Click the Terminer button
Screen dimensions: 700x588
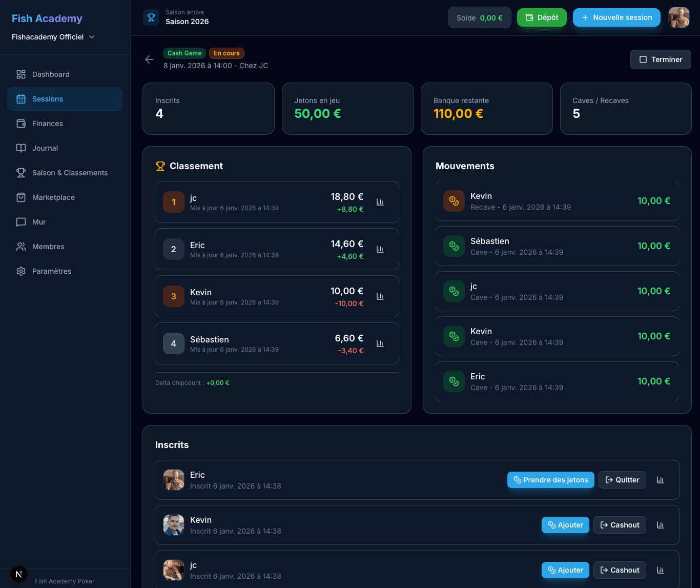[x=661, y=59]
